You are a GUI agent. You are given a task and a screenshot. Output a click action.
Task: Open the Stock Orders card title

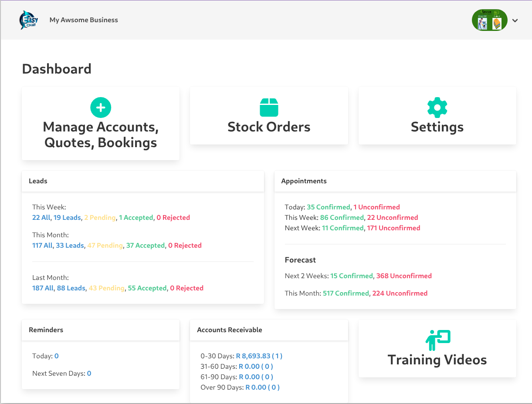coord(269,127)
